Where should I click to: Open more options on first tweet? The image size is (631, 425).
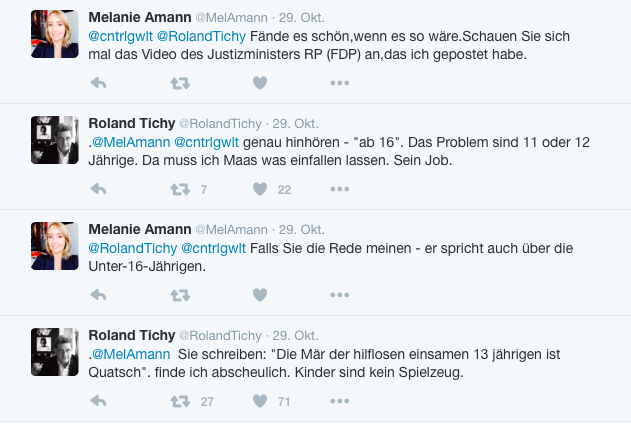pos(339,83)
